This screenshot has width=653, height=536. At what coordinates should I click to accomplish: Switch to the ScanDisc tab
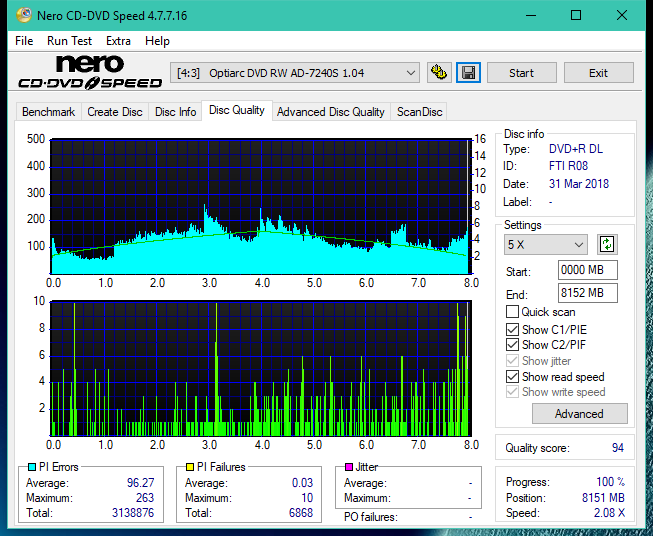pos(419,112)
